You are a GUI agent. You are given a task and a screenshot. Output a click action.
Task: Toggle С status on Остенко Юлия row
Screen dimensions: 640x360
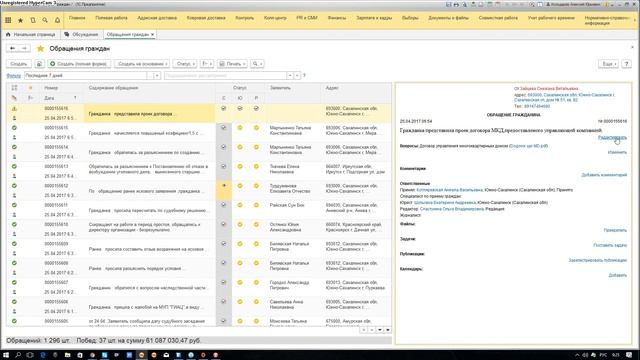224,224
